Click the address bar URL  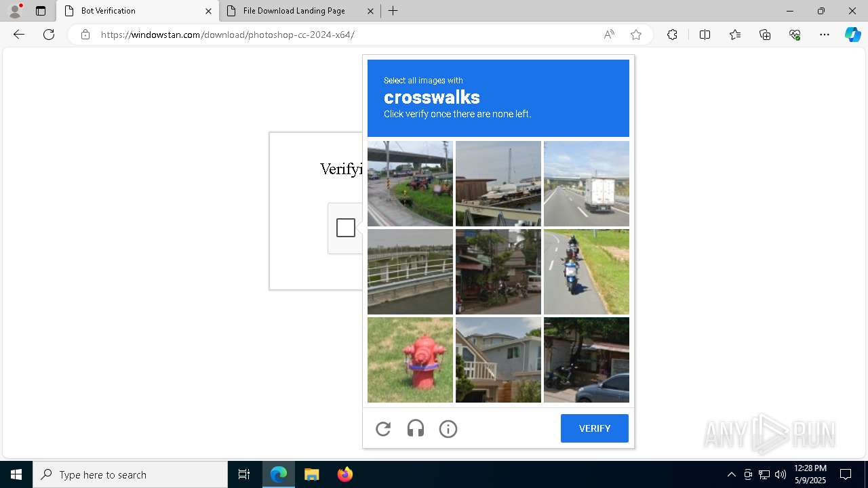(x=228, y=35)
